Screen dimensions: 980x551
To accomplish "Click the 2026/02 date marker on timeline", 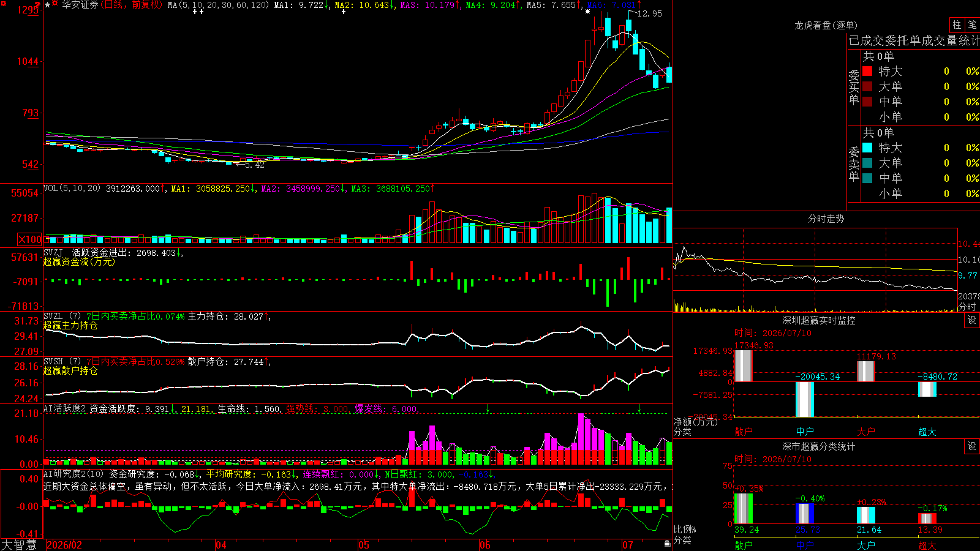I will pyautogui.click(x=64, y=545).
